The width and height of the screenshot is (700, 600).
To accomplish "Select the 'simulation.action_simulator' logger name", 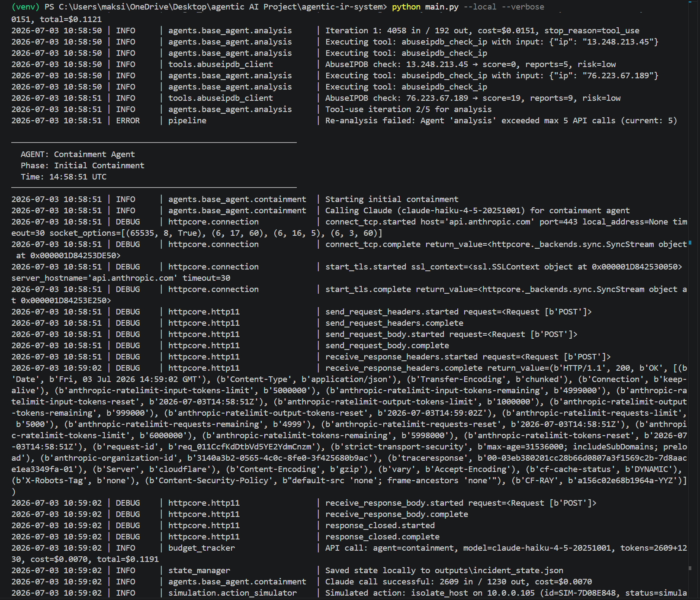I will click(x=232, y=593).
